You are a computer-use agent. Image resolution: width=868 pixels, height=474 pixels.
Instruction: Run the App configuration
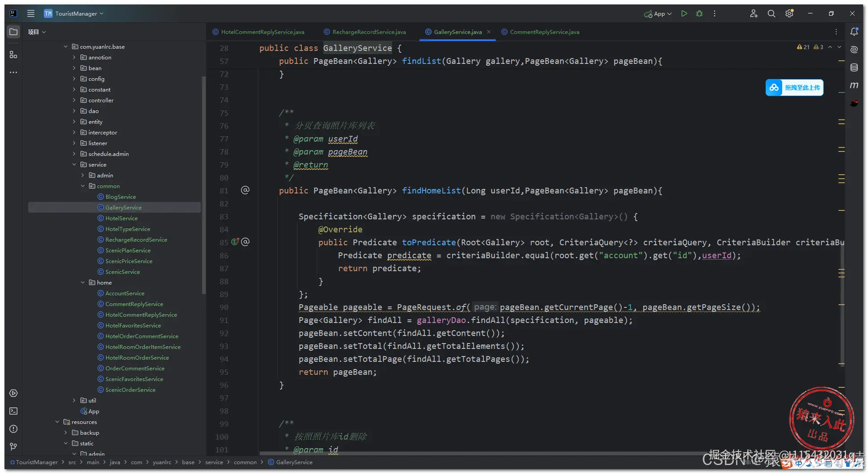pyautogui.click(x=684, y=13)
